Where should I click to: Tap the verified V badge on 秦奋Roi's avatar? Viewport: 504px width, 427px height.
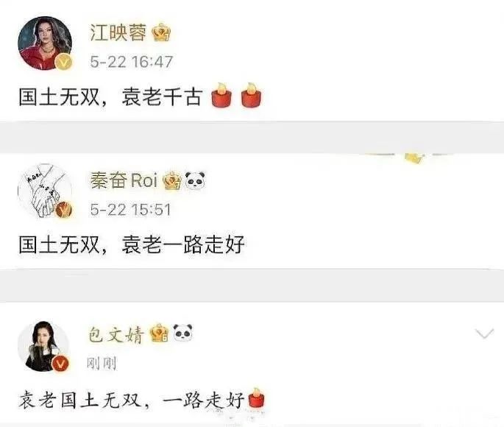[63, 210]
